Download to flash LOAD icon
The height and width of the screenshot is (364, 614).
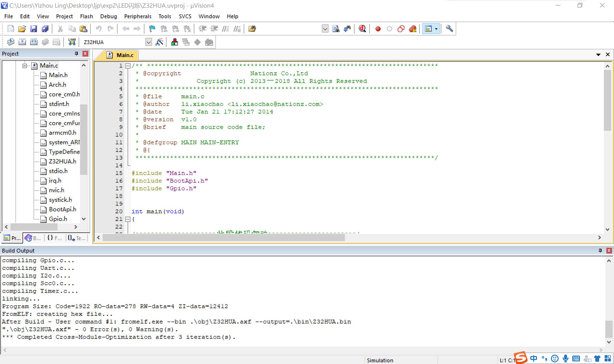[72, 42]
